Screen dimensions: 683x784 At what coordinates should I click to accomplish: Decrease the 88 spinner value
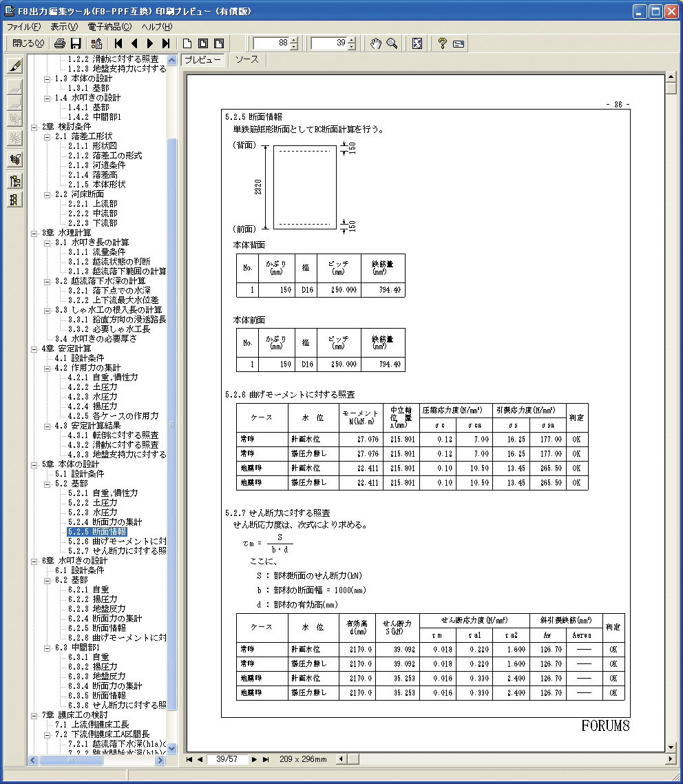pos(294,47)
